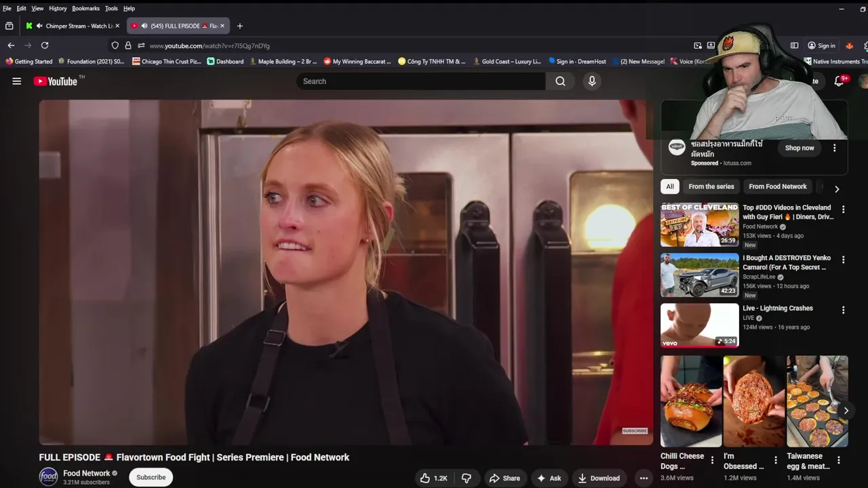
Task: Open options for Chilli Cheese Dogs short
Action: (x=712, y=460)
